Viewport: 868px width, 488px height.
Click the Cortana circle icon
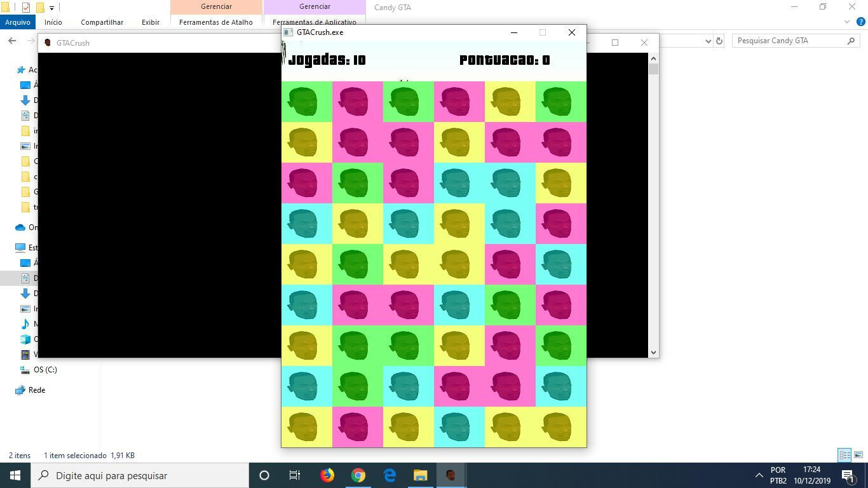pyautogui.click(x=264, y=475)
